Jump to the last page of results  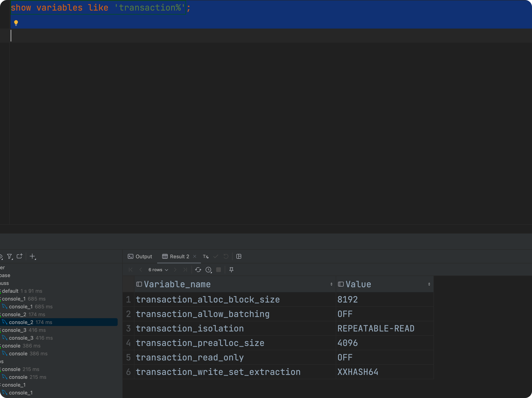pos(185,270)
